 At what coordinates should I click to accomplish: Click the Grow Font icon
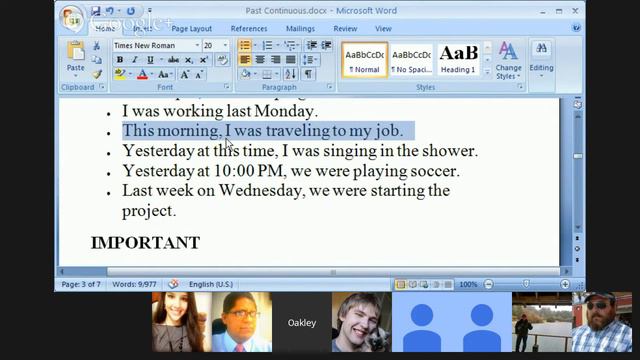click(185, 74)
